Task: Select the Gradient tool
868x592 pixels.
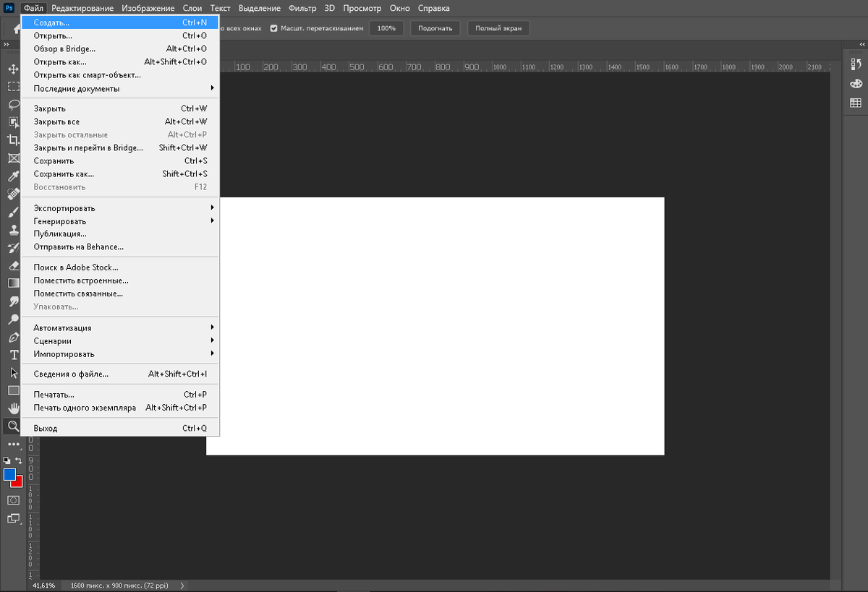Action: (x=13, y=283)
